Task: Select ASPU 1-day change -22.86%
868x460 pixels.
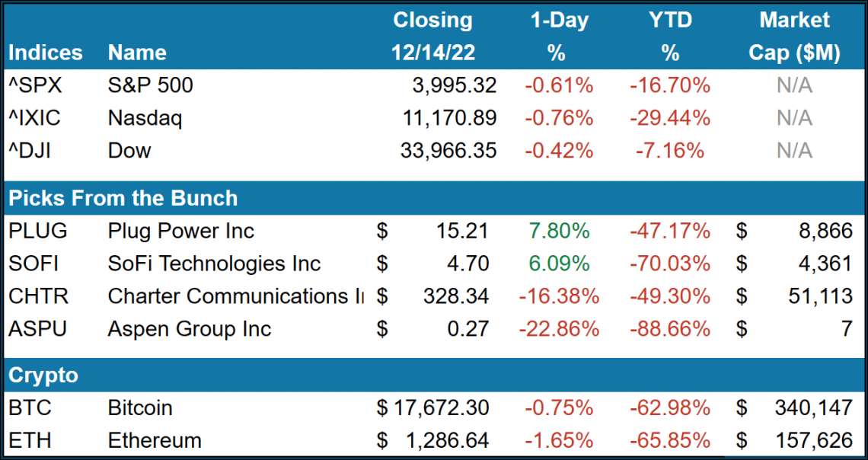Action: pos(559,329)
